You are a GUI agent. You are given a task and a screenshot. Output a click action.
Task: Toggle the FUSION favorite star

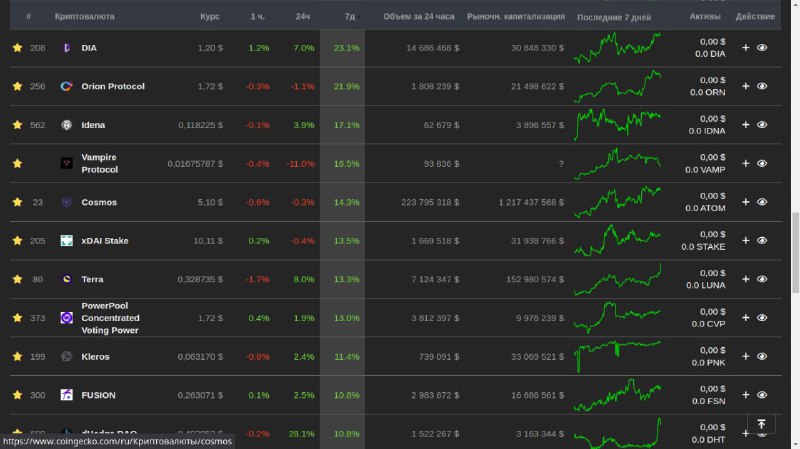pyautogui.click(x=17, y=395)
